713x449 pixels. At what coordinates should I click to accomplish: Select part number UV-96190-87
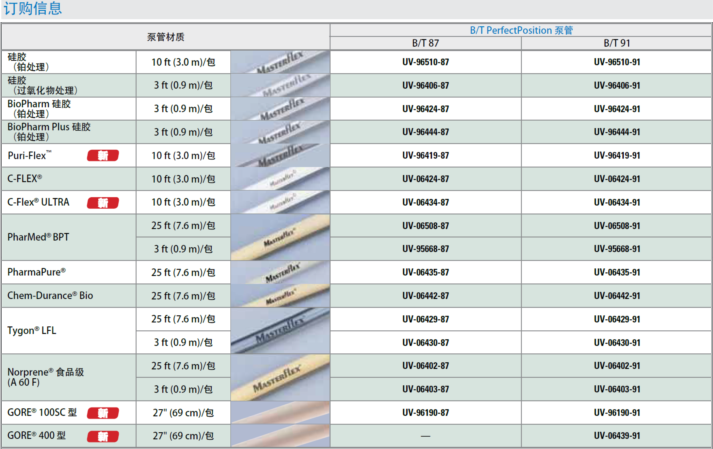tap(426, 413)
